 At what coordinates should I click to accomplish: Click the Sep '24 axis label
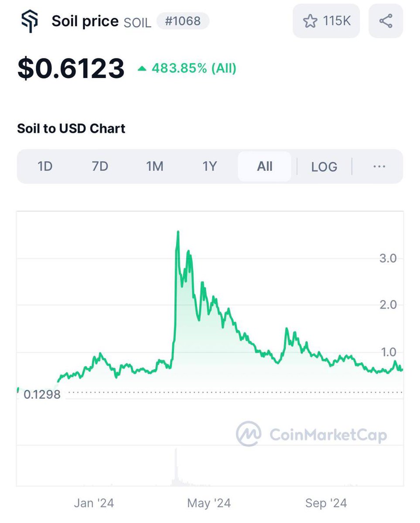(326, 503)
